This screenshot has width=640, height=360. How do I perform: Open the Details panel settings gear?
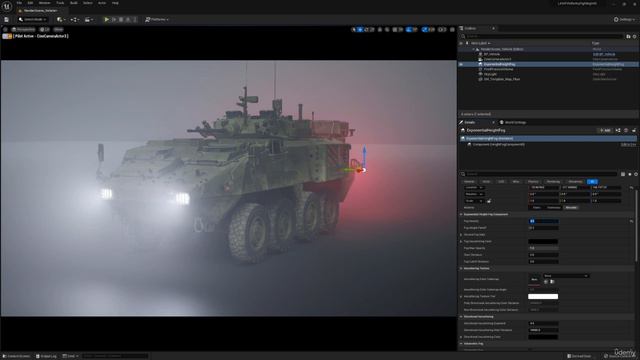[636, 174]
